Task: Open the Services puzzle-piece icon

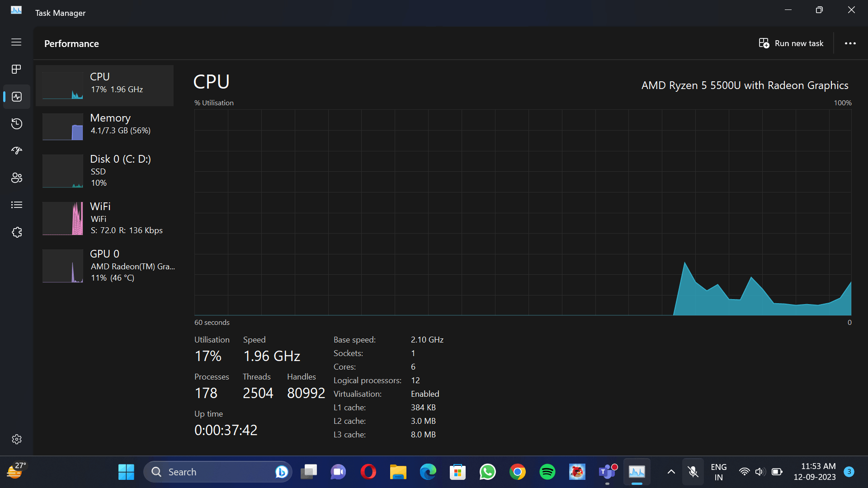Action: click(x=16, y=232)
